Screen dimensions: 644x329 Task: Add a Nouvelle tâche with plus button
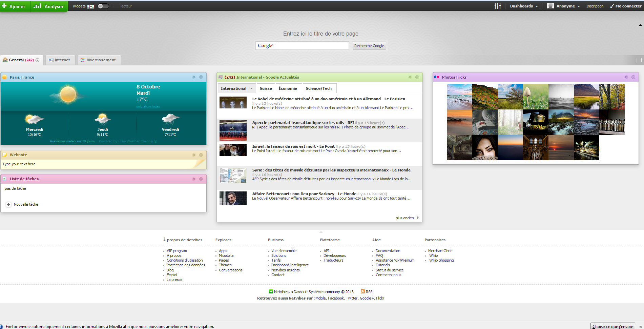coord(8,205)
